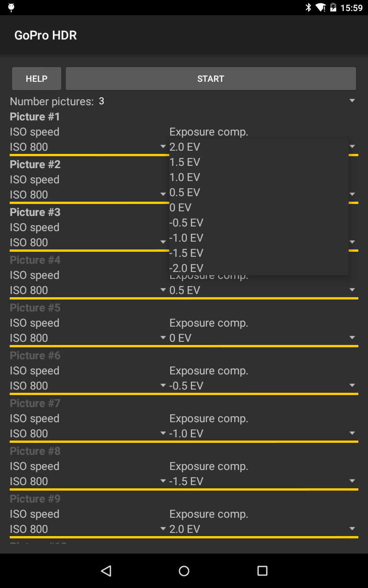
Task: Open Picture #5 Exposure comp. dropdown
Action: [262, 338]
